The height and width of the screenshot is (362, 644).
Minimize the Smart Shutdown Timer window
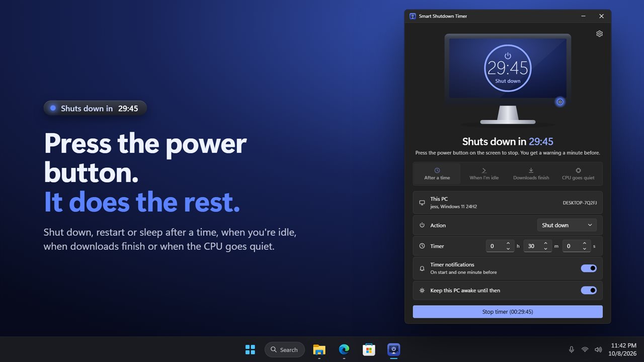[583, 16]
